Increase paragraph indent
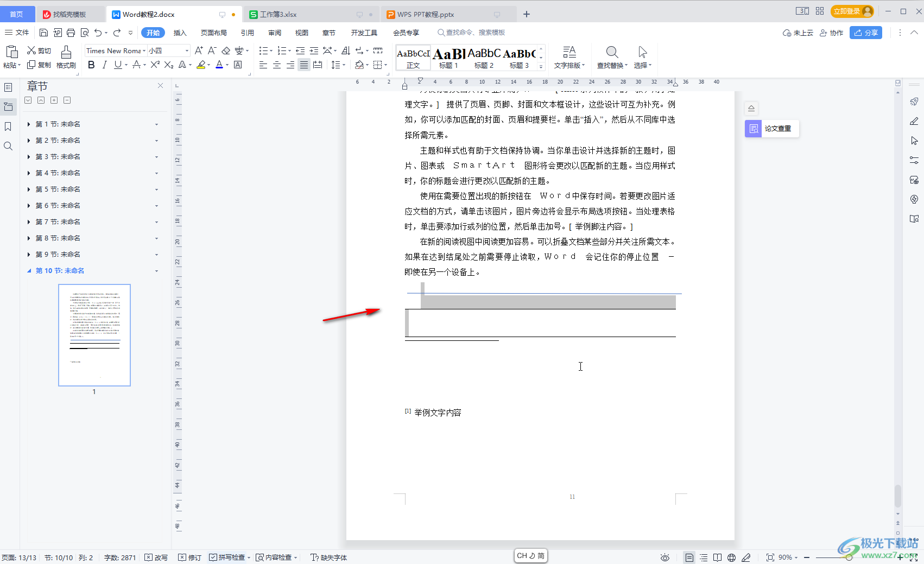The height and width of the screenshot is (564, 924). [x=314, y=50]
